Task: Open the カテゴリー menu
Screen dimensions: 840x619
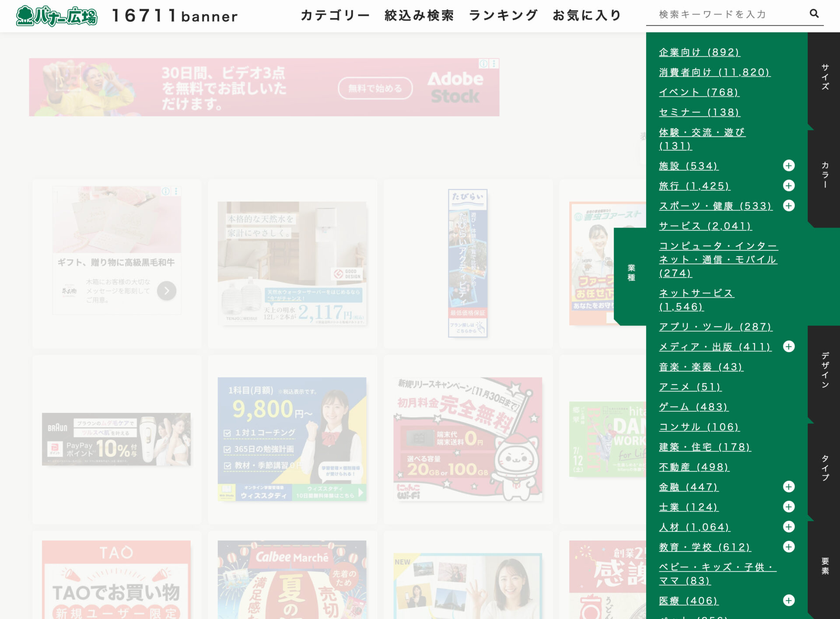Action: click(335, 15)
